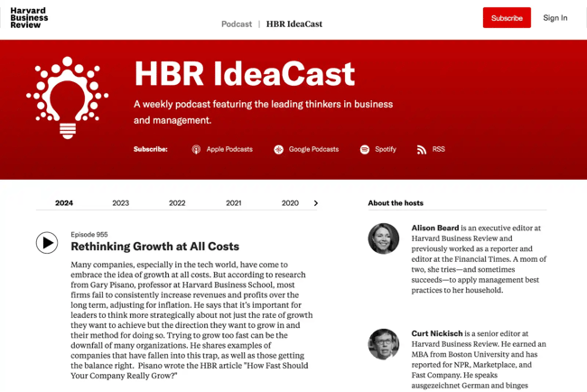The width and height of the screenshot is (587, 392).
Task: Select the 2024 year tab
Action: coord(64,203)
